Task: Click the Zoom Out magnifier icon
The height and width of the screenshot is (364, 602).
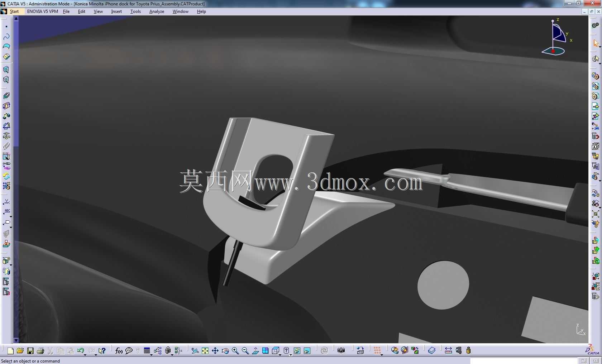Action: point(245,351)
